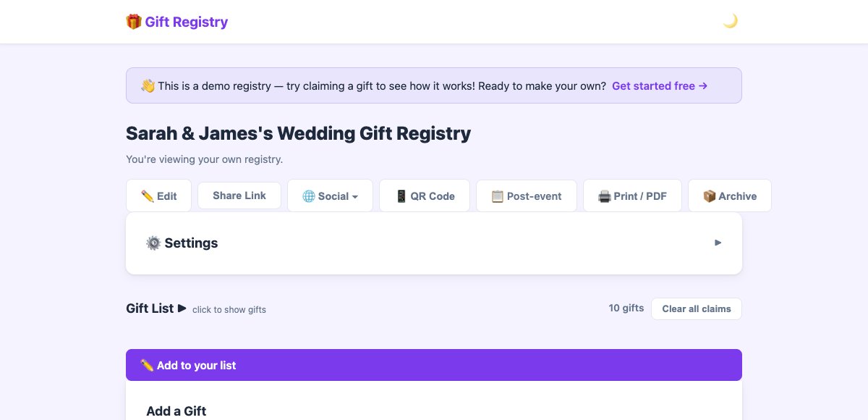Image resolution: width=868 pixels, height=420 pixels.
Task: Open Archive using the package box icon
Action: click(x=709, y=196)
